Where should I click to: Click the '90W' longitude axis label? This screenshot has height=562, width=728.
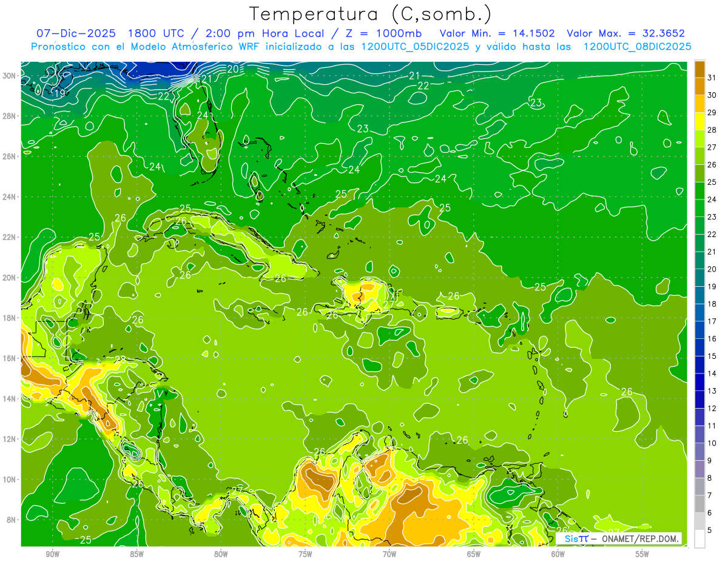(x=52, y=554)
